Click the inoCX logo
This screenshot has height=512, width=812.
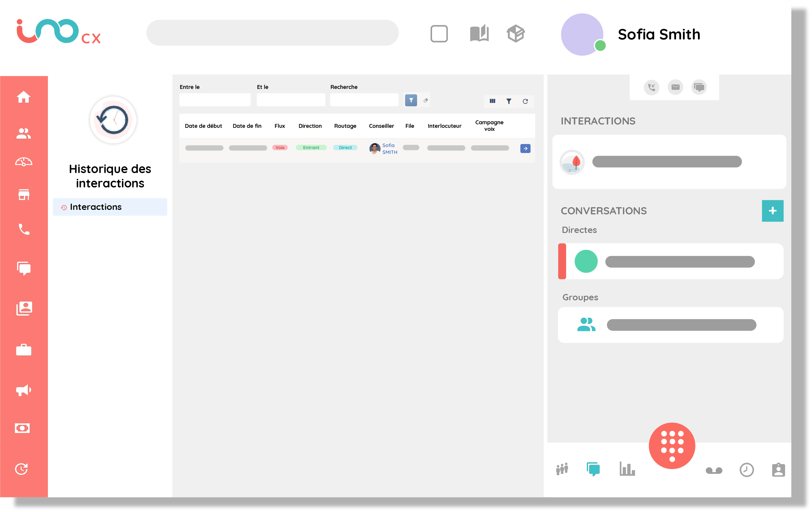[58, 31]
